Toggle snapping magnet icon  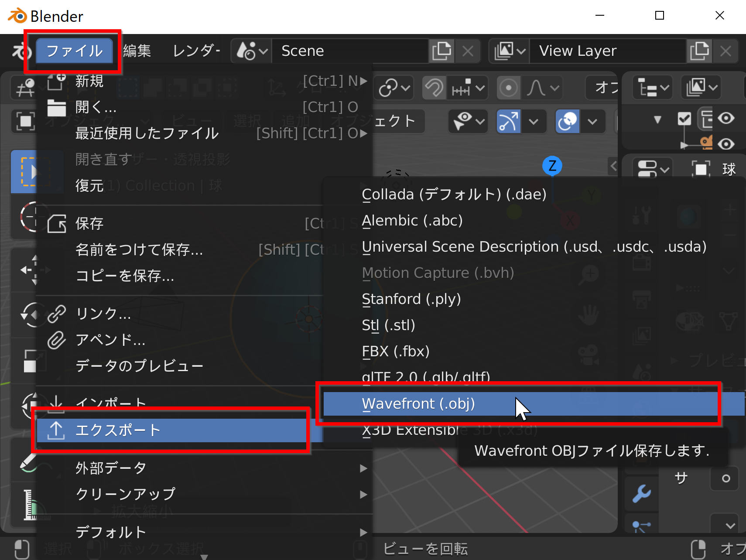[434, 88]
